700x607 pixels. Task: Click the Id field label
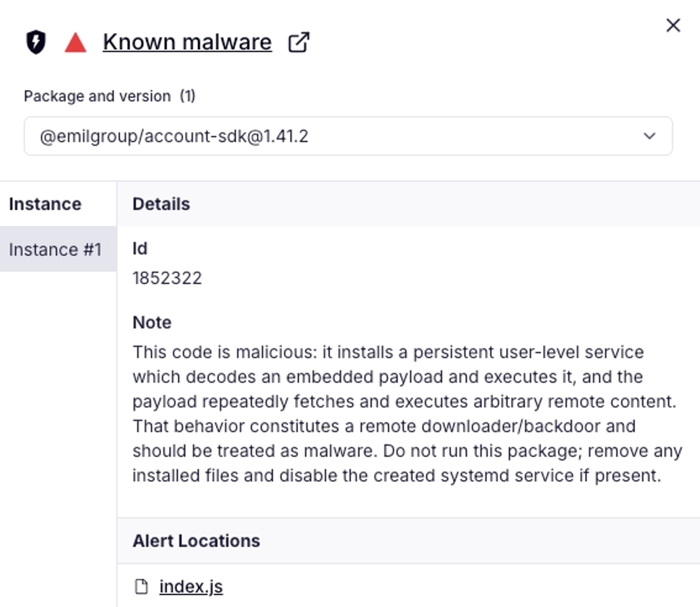click(140, 248)
